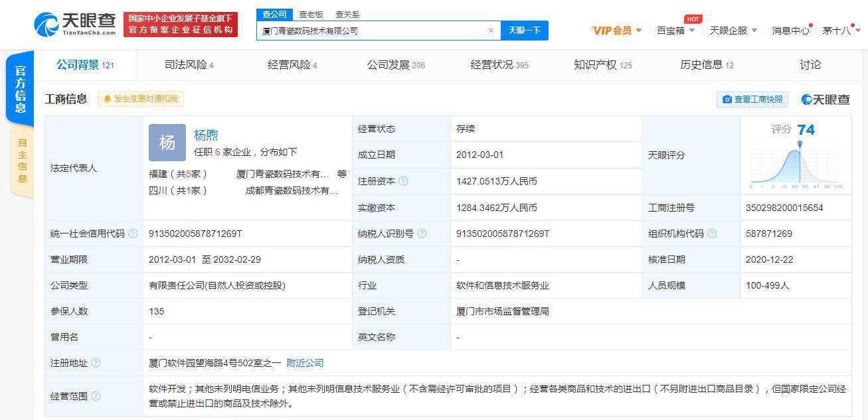
Task: Click the 天眼一下 search button
Action: 525,31
